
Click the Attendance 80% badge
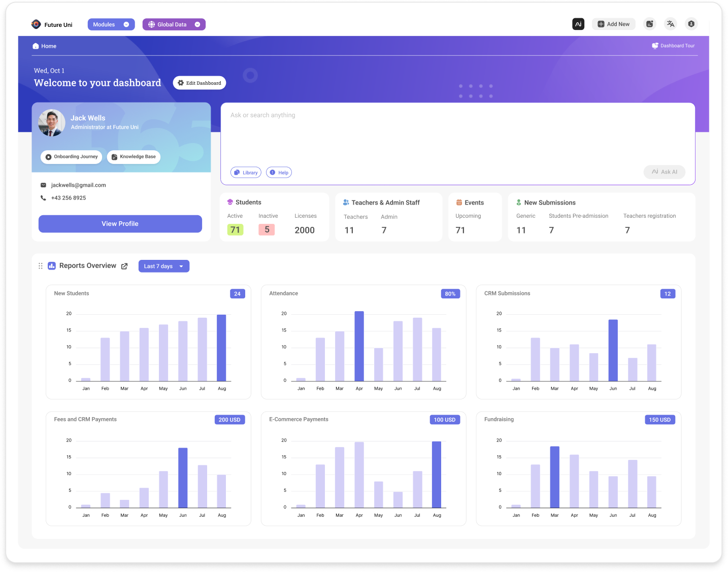pos(450,294)
